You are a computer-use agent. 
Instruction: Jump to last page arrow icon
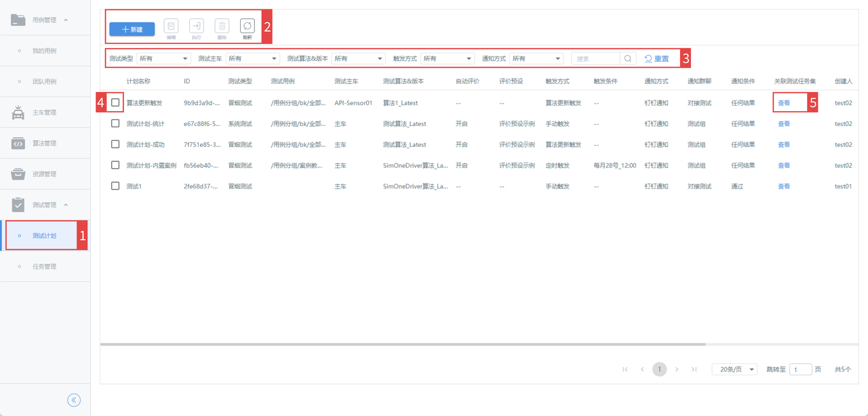(x=694, y=369)
